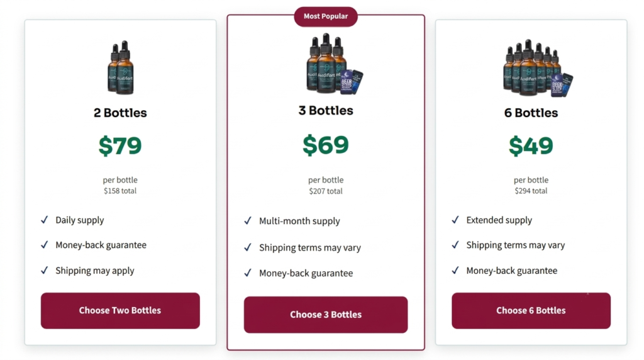Click the 2 Bottles product image

120,68
